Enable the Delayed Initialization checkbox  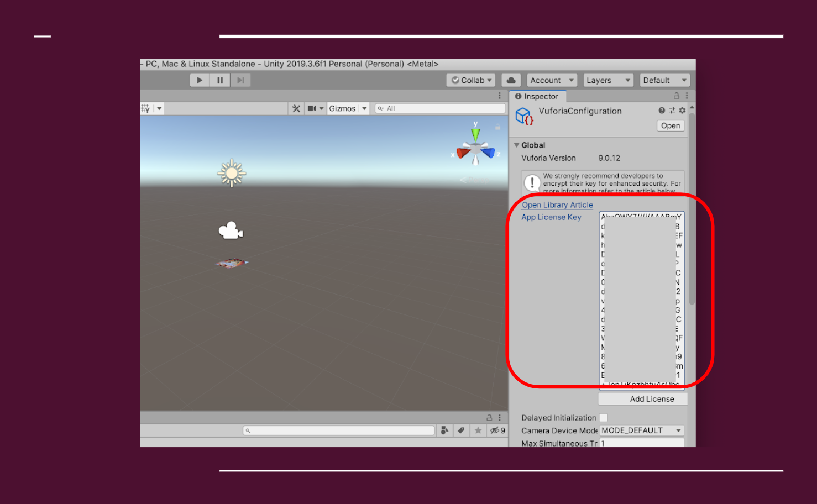click(x=604, y=417)
